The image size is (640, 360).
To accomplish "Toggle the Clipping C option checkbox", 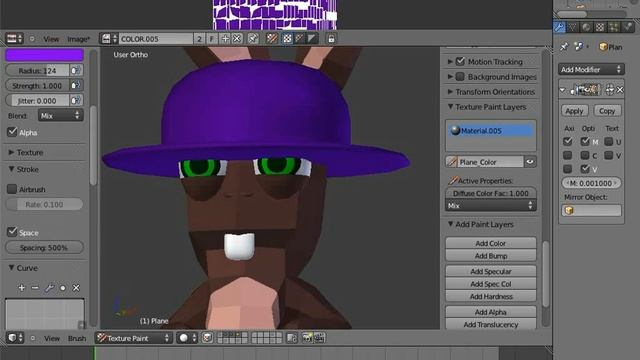I will click(x=585, y=156).
